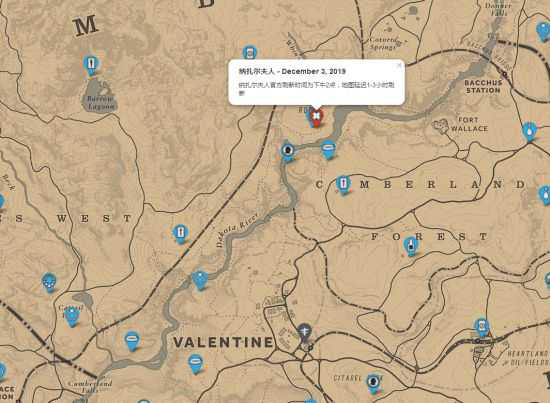Screen dimensions: 550x403
Task: Select the bracelet marker beside the coin marker
Action: pyautogui.click(x=328, y=150)
